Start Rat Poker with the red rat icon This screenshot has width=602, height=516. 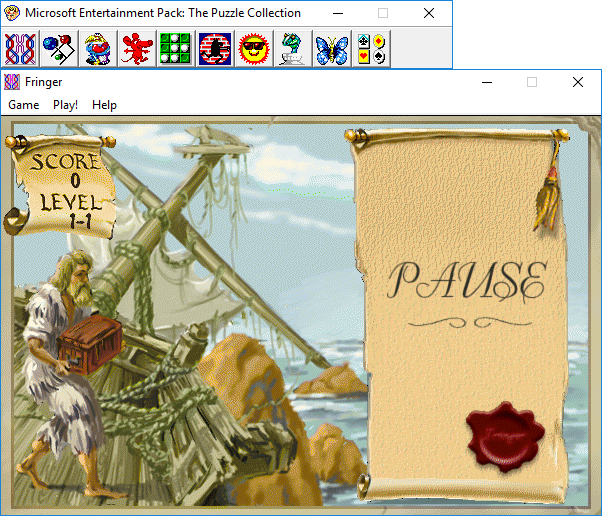click(137, 49)
